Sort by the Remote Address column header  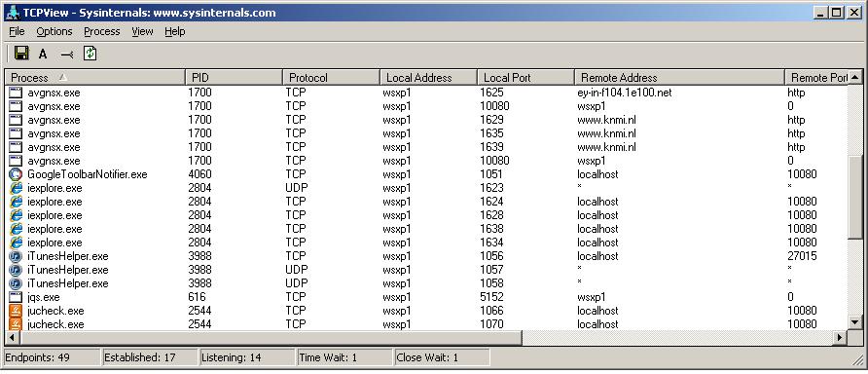coord(680,78)
